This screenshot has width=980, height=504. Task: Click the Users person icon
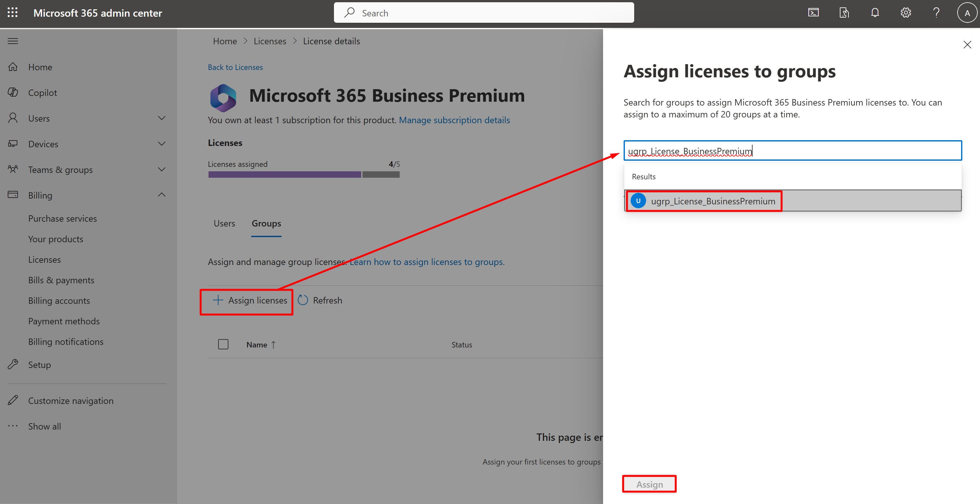pos(13,118)
